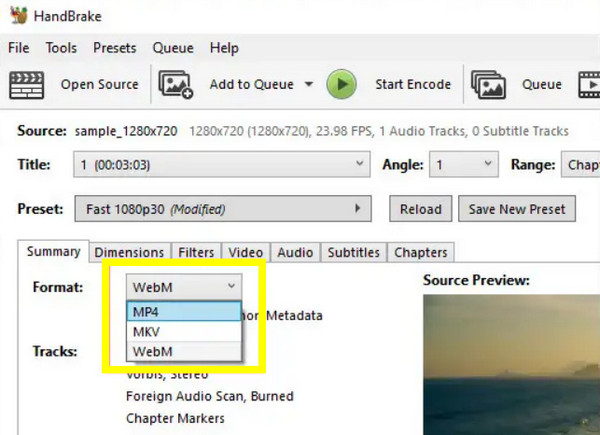
Task: Click the Open Source clapperboard icon
Action: point(26,85)
